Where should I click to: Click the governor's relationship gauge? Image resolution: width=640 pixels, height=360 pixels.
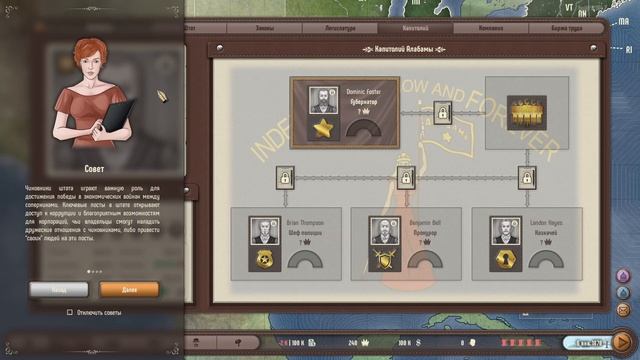pos(363,128)
